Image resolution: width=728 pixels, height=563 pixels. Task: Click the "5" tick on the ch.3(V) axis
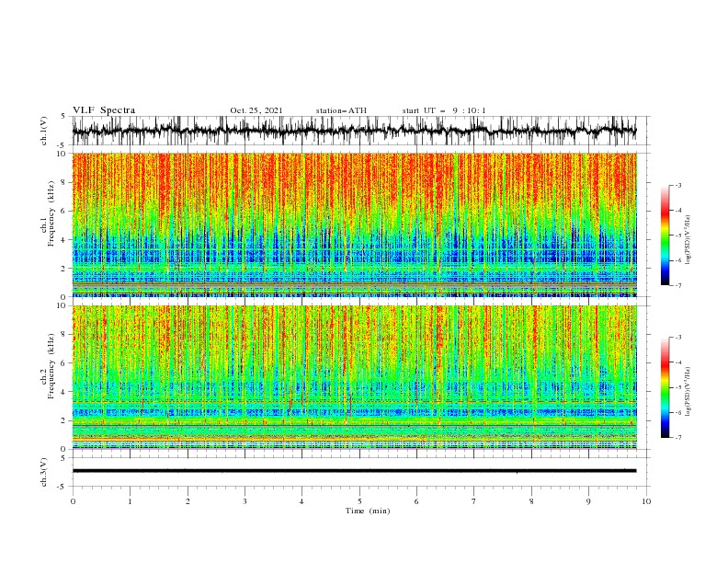[63, 458]
